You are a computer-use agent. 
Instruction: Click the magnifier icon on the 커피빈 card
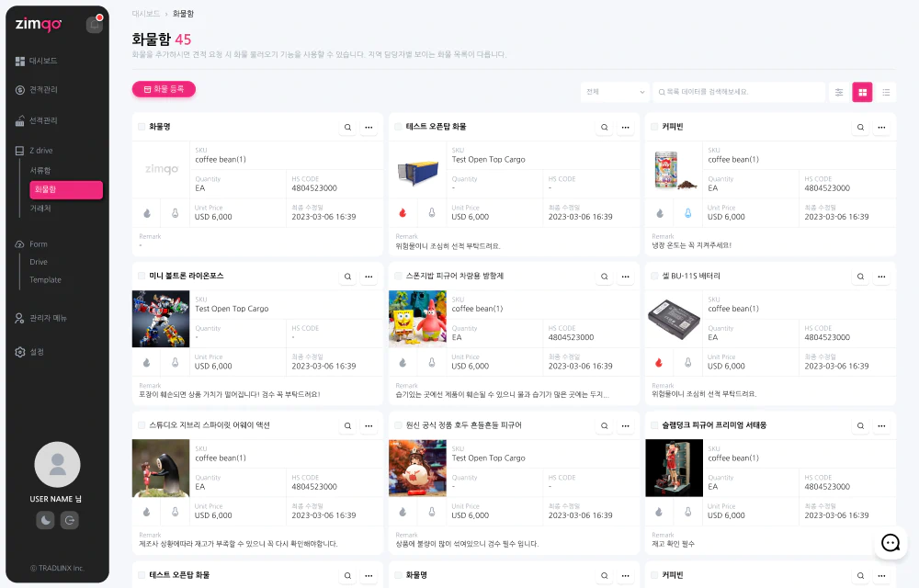coord(860,127)
